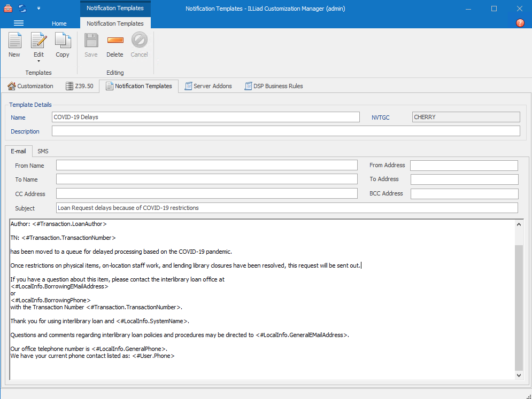Switch to the SMS tab
The width and height of the screenshot is (532, 399).
pyautogui.click(x=43, y=151)
